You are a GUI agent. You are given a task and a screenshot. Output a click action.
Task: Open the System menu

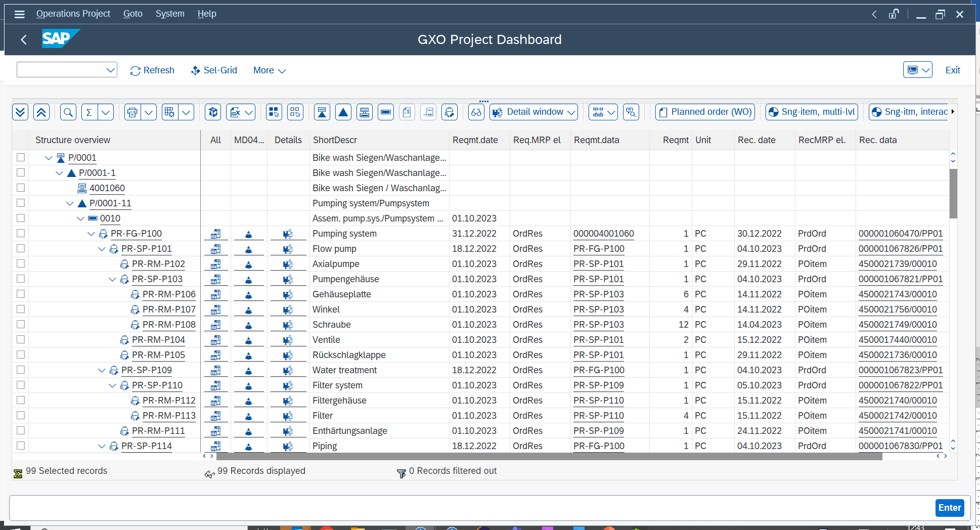coord(170,14)
